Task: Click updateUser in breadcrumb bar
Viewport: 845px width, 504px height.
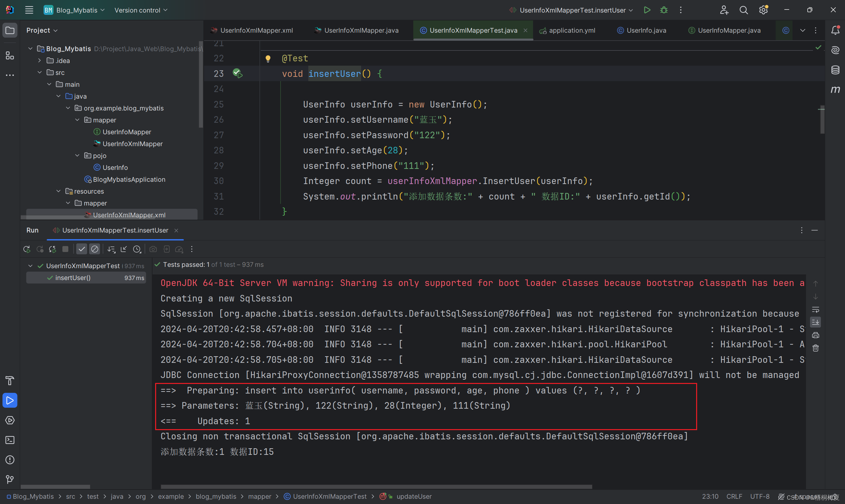Action: [x=414, y=496]
